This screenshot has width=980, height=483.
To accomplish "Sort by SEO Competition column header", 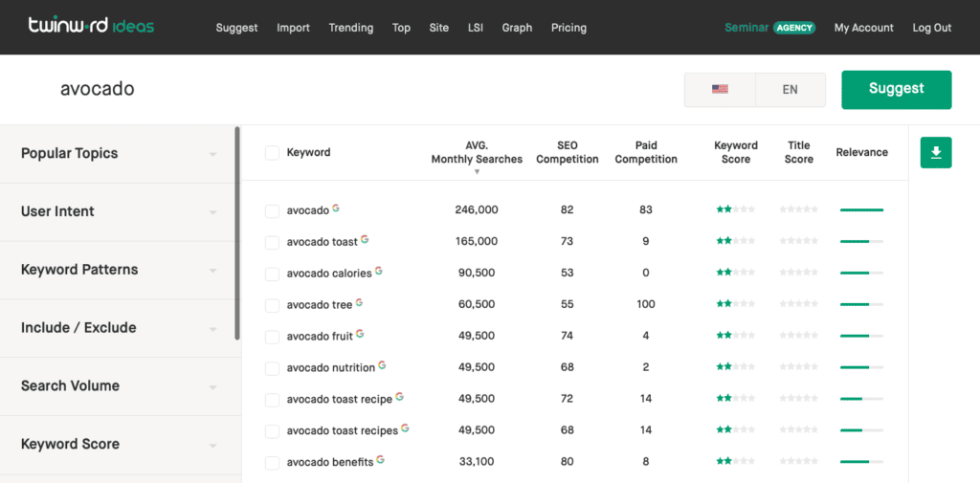I will pos(567,152).
